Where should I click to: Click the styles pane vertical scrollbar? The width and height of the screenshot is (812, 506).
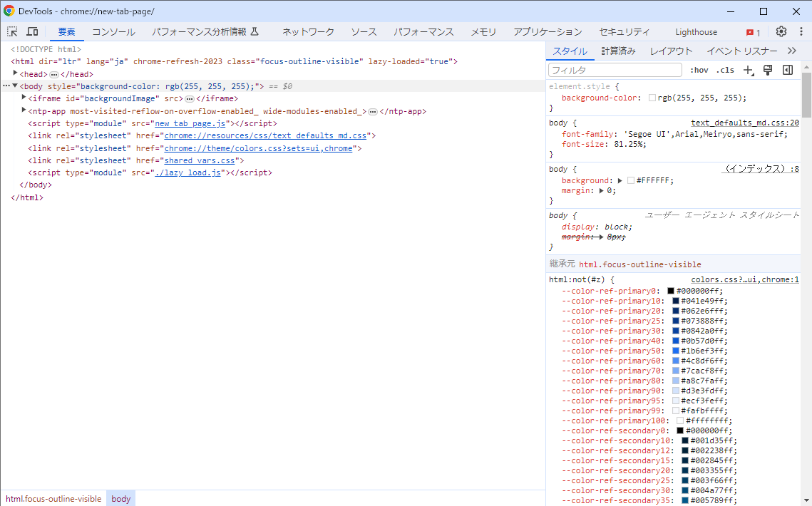[x=806, y=95]
